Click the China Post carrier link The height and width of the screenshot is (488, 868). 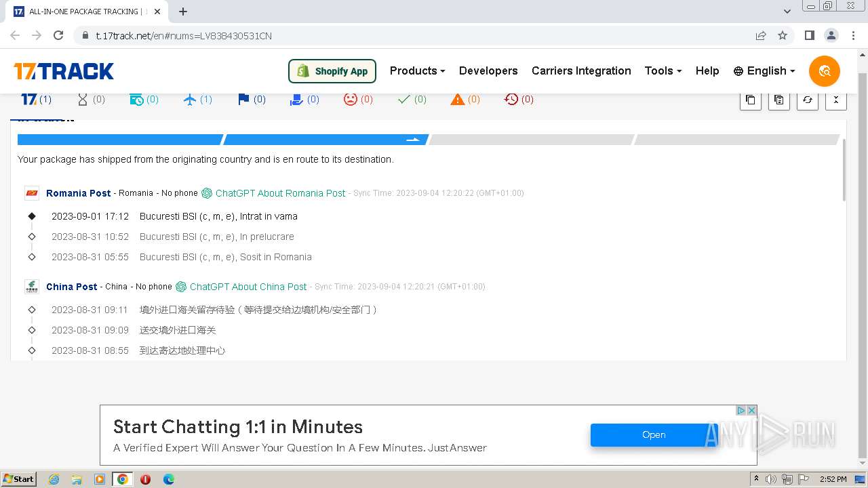pyautogui.click(x=72, y=287)
